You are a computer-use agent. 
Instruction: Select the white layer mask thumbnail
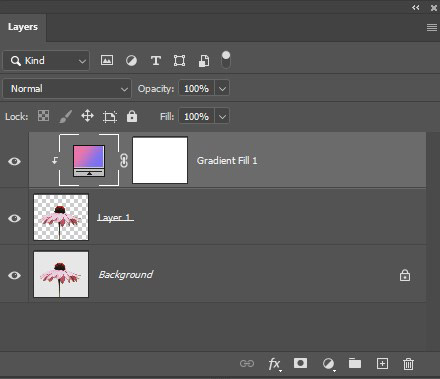click(x=160, y=160)
